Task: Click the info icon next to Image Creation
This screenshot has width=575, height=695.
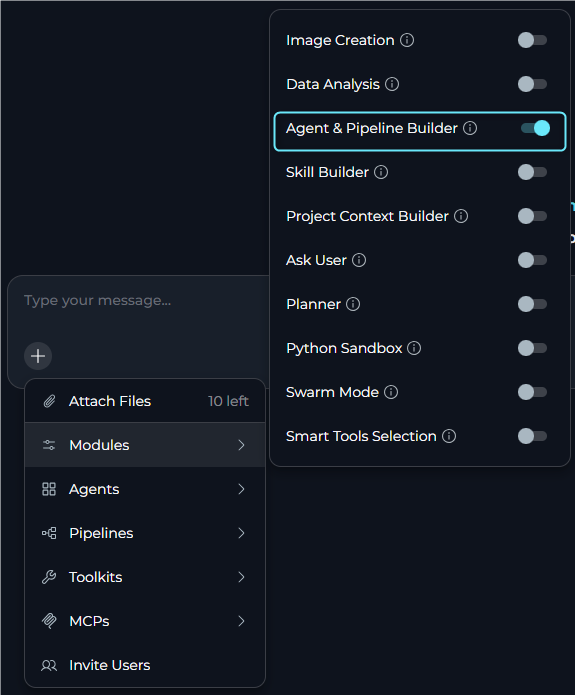Action: [x=407, y=40]
